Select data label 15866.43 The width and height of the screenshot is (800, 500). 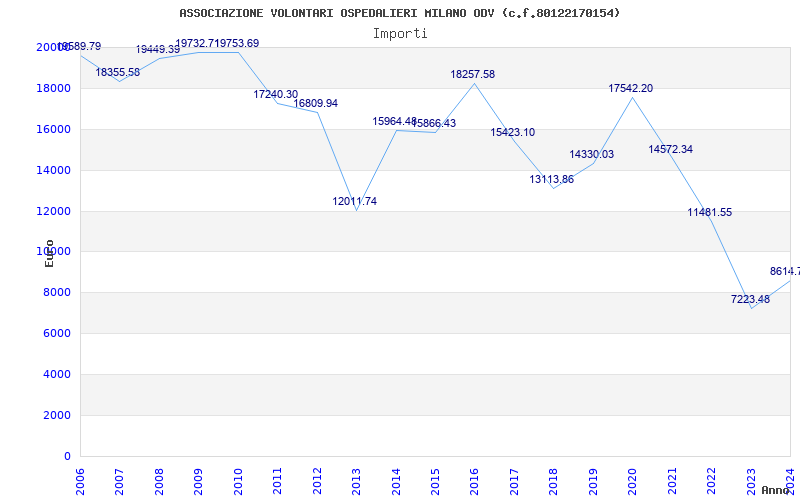click(434, 123)
